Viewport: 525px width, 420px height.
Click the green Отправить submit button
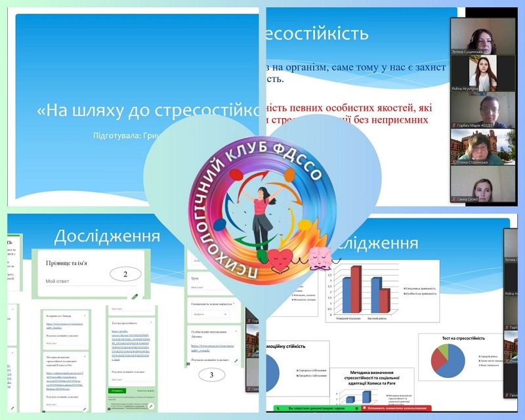pos(117,390)
